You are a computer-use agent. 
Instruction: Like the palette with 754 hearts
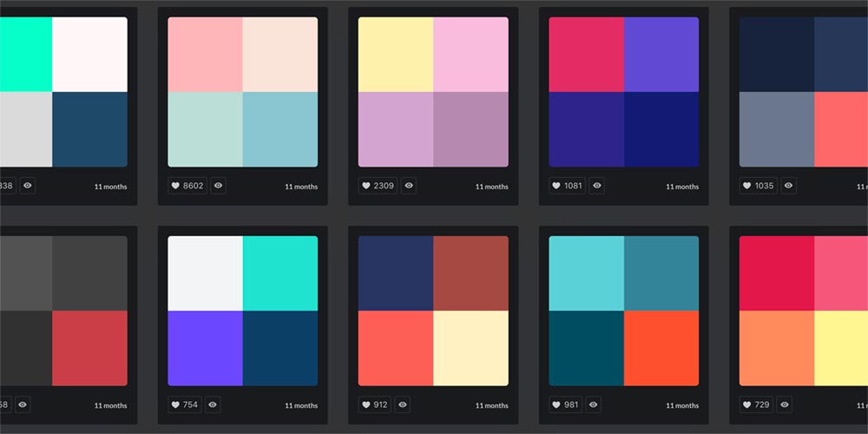point(185,404)
